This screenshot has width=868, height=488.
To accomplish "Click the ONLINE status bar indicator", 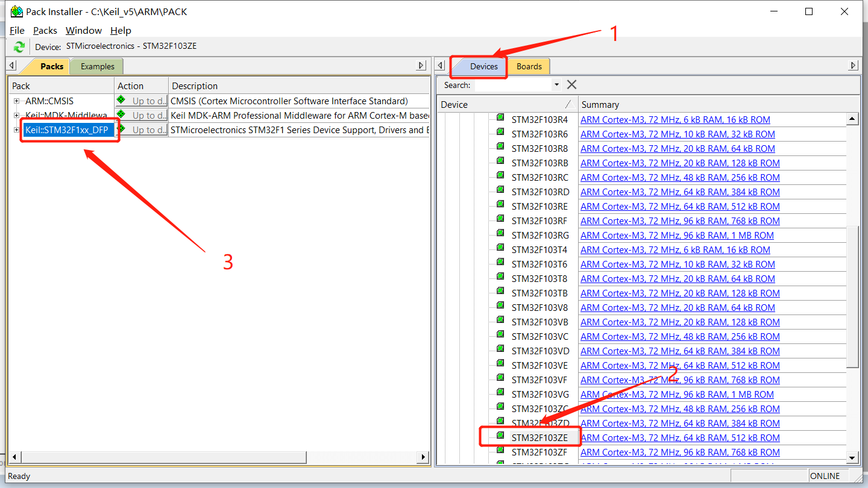I will tap(825, 476).
